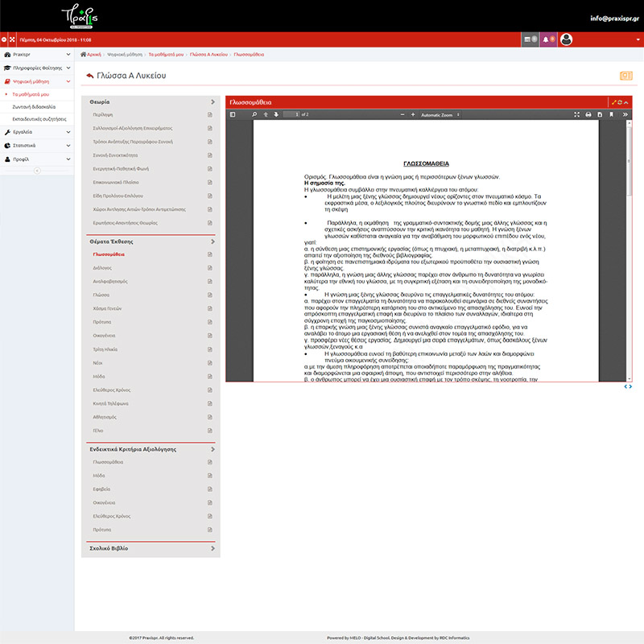Open the PDF tools double-arrow menu
Image resolution: width=644 pixels, height=644 pixels.
tap(625, 115)
